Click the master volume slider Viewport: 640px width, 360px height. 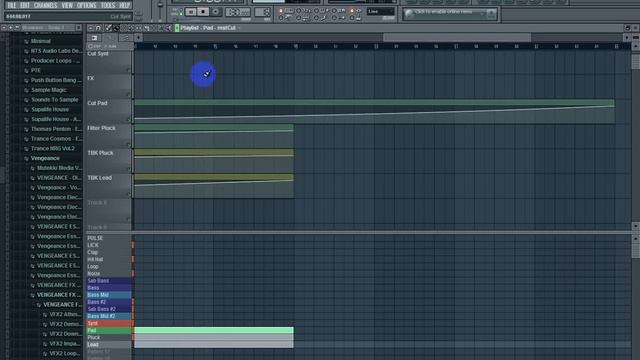tap(160, 9)
